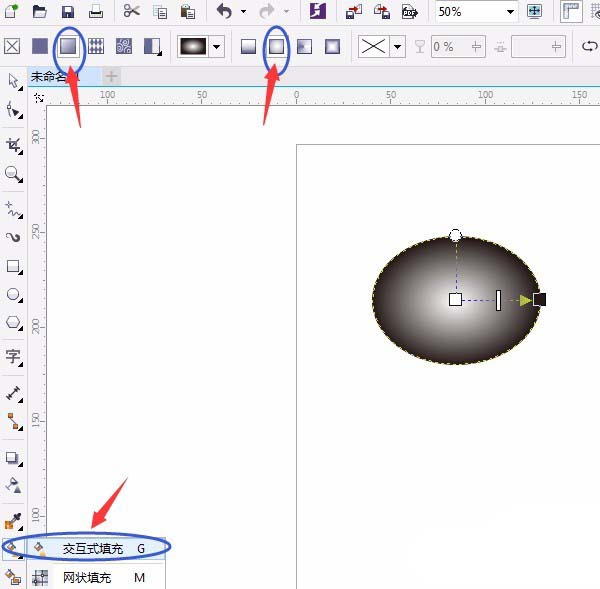Select the No fill option

click(12, 47)
